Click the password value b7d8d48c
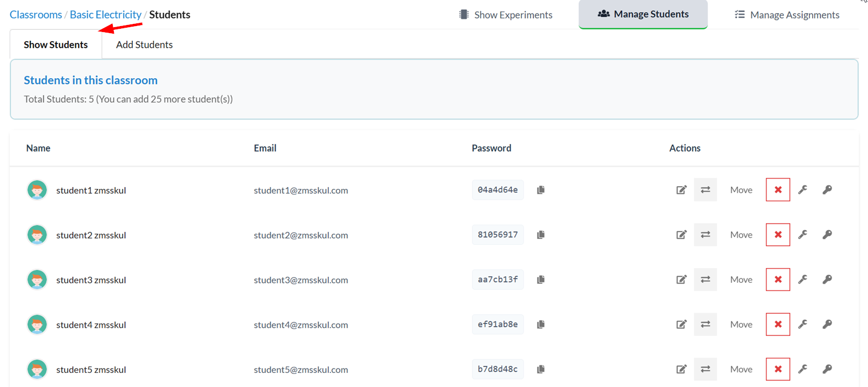The image size is (868, 387). (x=497, y=369)
